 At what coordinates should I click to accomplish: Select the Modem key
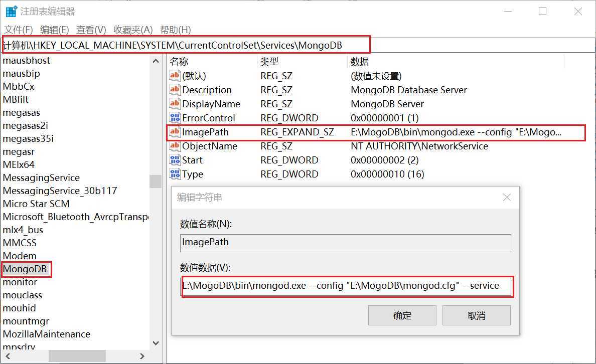click(20, 256)
